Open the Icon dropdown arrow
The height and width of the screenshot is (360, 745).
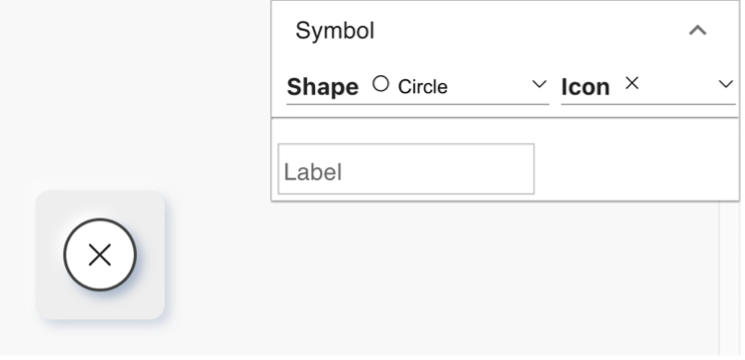click(726, 85)
